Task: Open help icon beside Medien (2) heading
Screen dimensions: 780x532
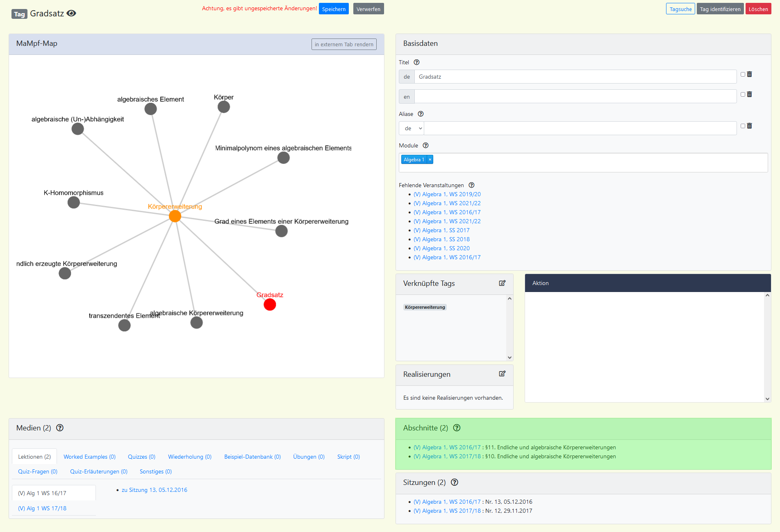Action: (x=60, y=428)
